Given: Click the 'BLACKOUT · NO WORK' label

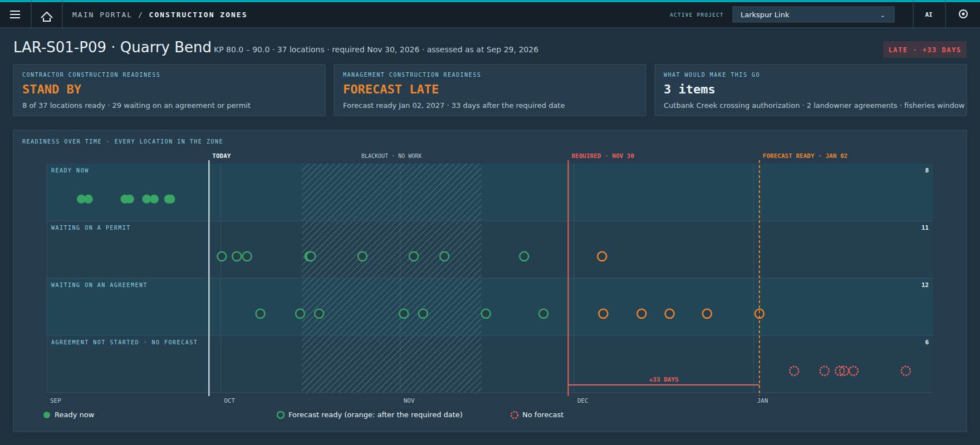Looking at the screenshot, I should [391, 156].
